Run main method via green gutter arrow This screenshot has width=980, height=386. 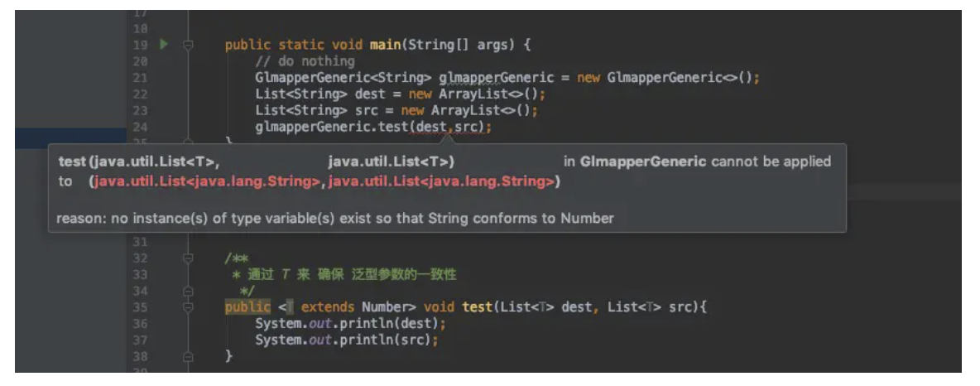tap(164, 44)
